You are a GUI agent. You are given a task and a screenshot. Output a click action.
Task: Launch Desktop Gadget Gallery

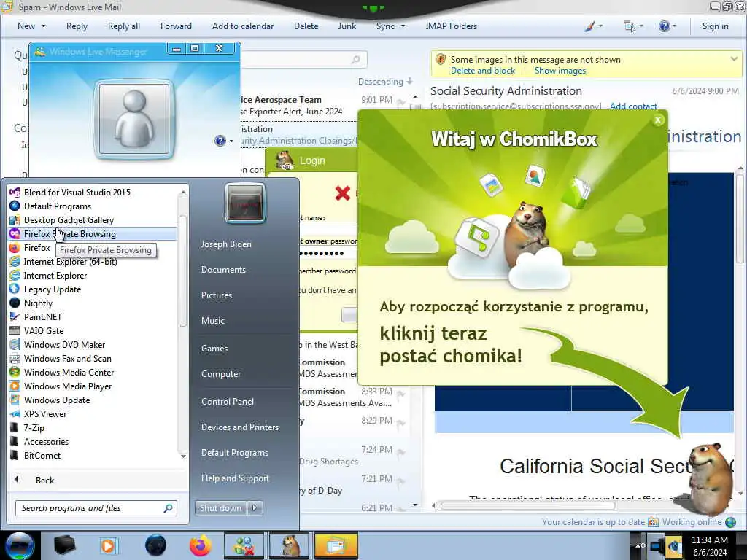pos(69,220)
